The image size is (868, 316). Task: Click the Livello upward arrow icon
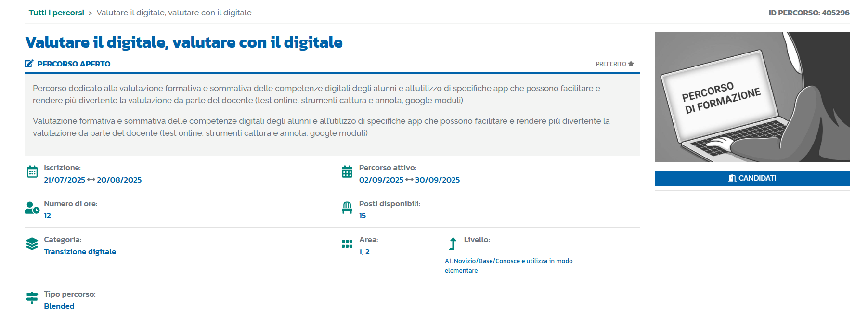(x=453, y=244)
